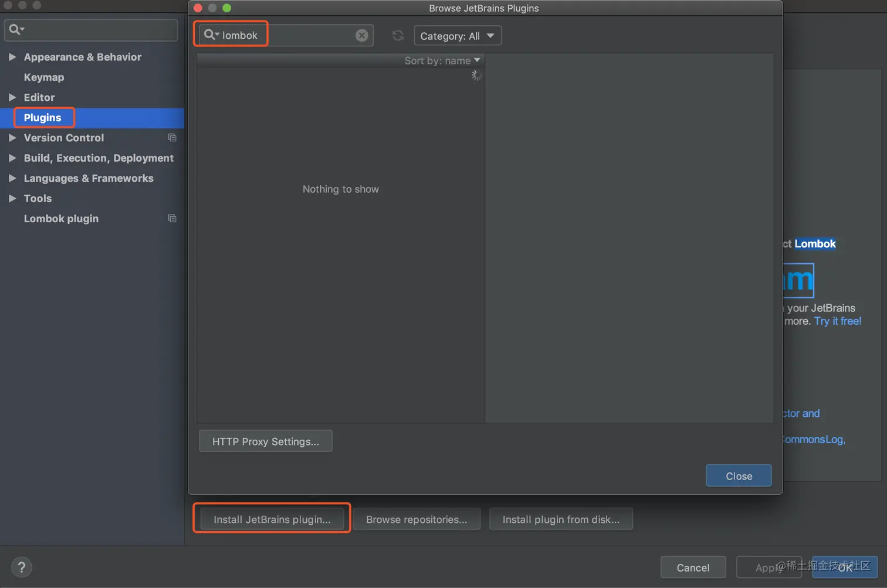Screen dimensions: 887x588
Task: Click Browse repositories button
Action: (x=417, y=519)
